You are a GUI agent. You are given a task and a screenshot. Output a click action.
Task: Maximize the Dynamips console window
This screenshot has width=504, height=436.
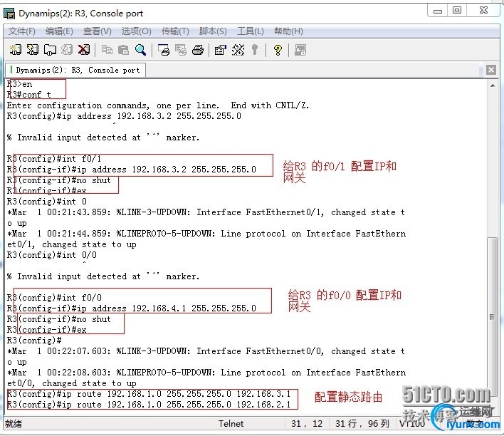[457, 11]
